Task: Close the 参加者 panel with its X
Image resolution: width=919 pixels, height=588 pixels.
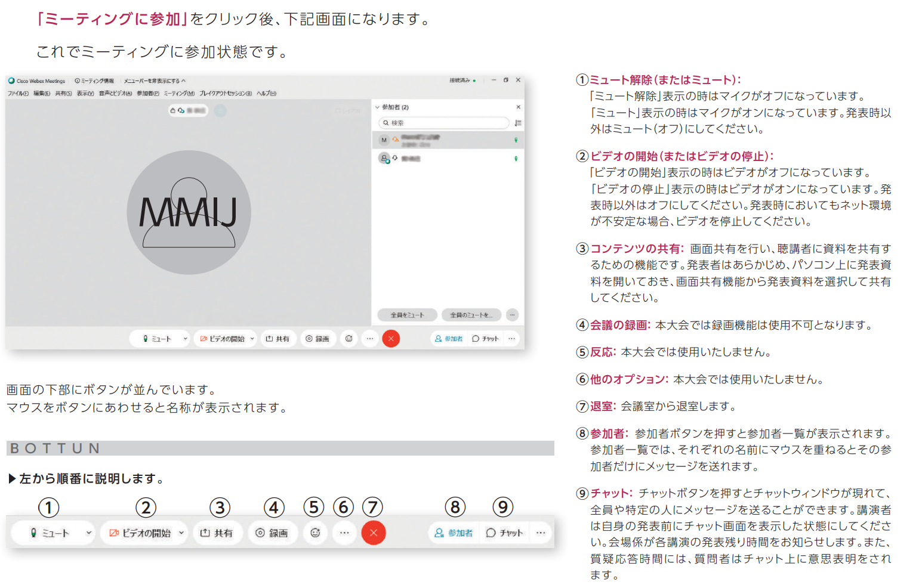Action: (x=518, y=107)
